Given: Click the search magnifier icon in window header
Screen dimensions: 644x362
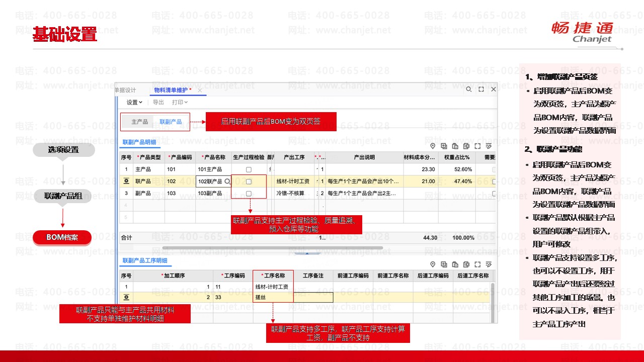Looking at the screenshot, I should 468,89.
